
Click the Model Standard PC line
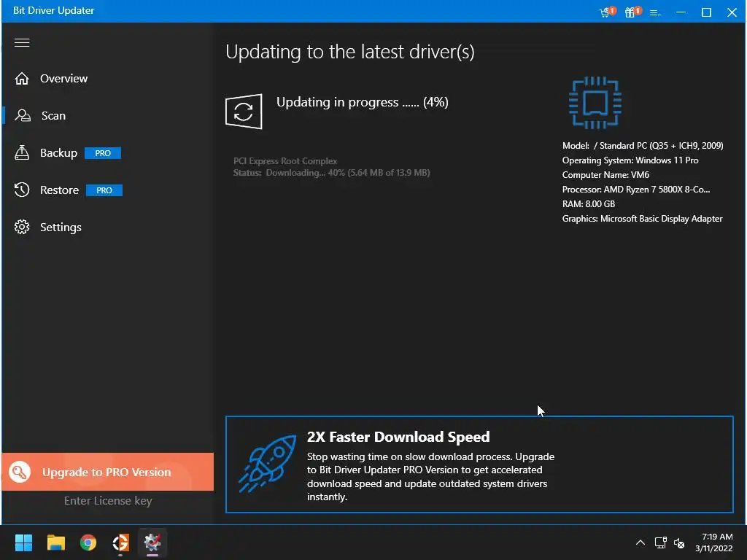coord(643,146)
